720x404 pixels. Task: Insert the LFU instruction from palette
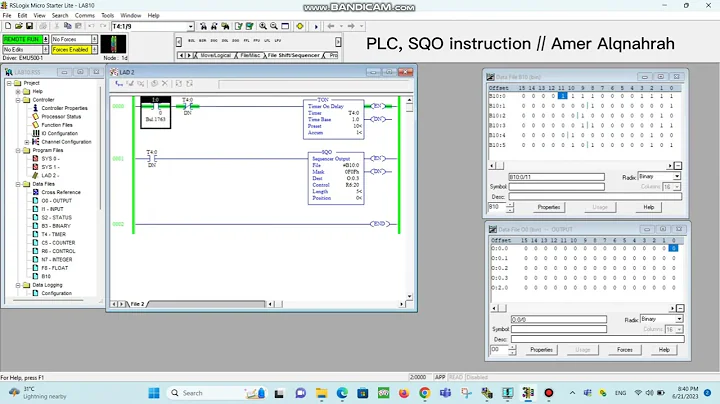[x=278, y=41]
